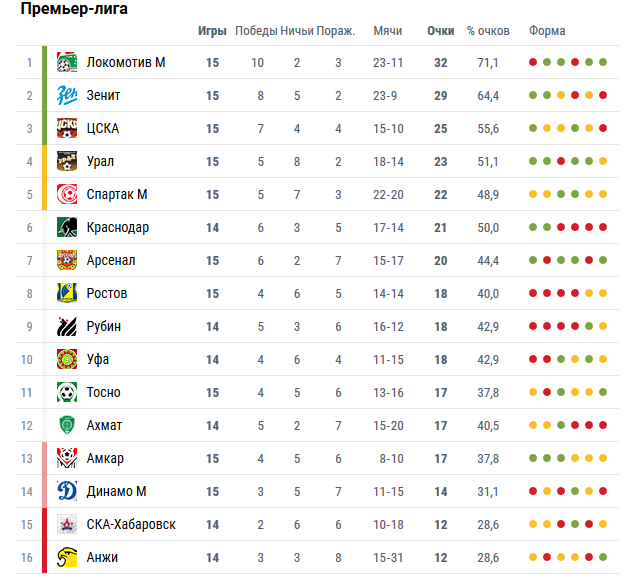643x578 pixels.
Task: Click the Динамо М emblem
Action: 67,491
